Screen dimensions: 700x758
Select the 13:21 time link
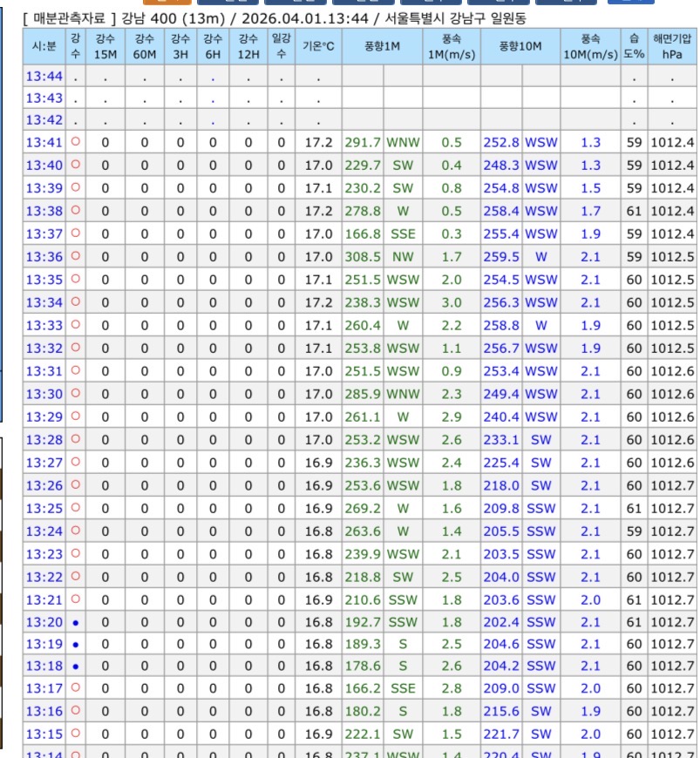[44, 599]
